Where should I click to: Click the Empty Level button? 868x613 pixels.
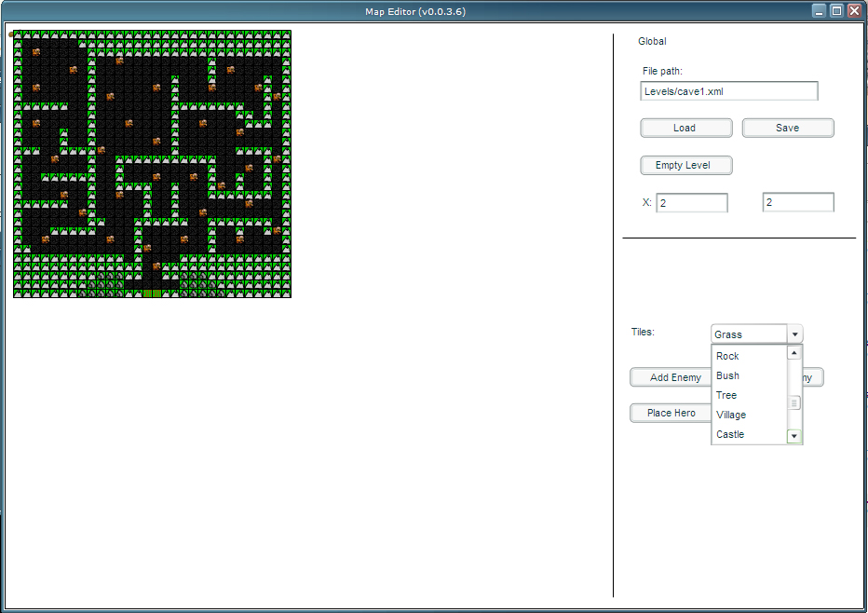(686, 166)
